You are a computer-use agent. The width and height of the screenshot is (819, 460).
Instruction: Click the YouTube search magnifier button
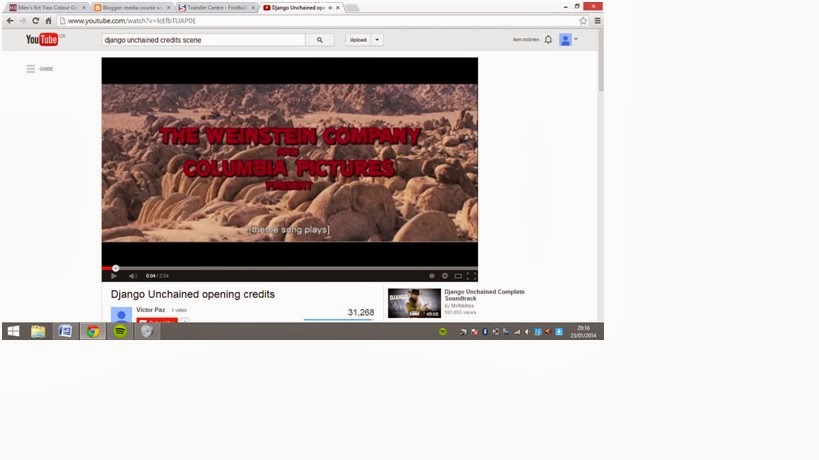(320, 40)
